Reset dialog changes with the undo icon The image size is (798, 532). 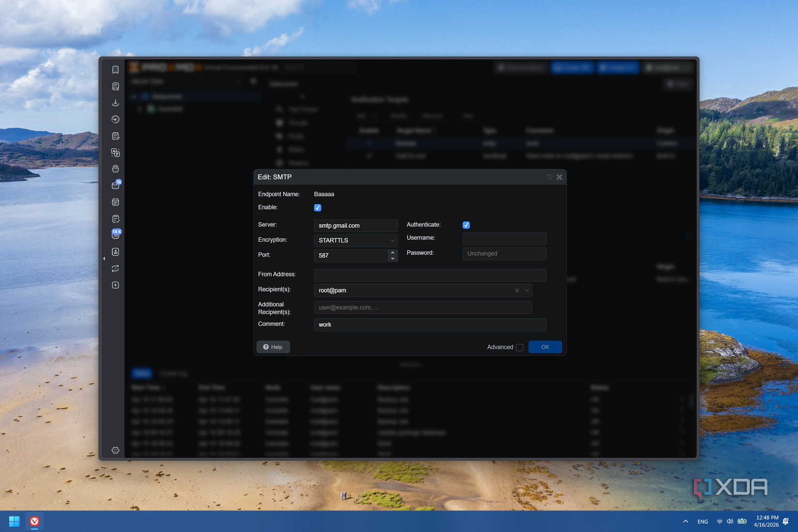(549, 177)
